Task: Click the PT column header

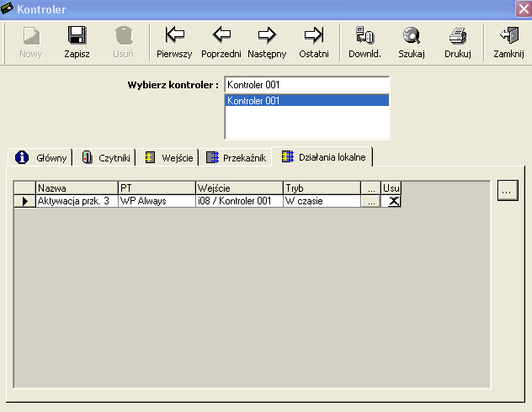Action: click(157, 188)
